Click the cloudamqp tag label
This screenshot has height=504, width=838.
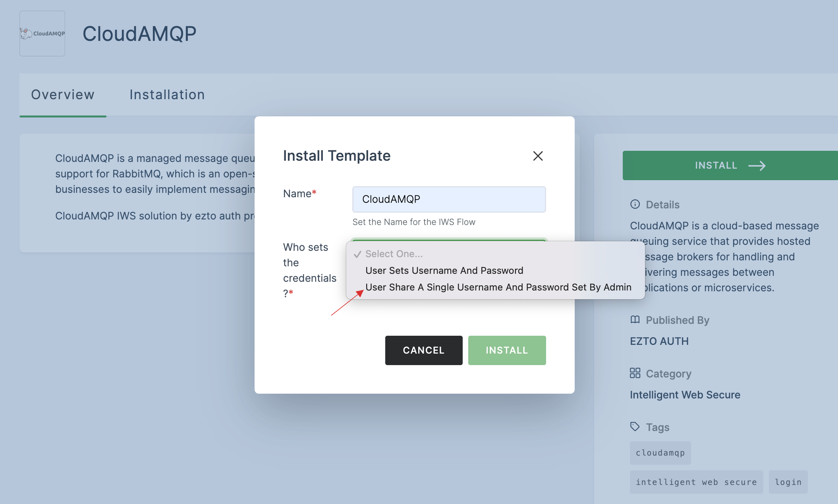click(659, 452)
